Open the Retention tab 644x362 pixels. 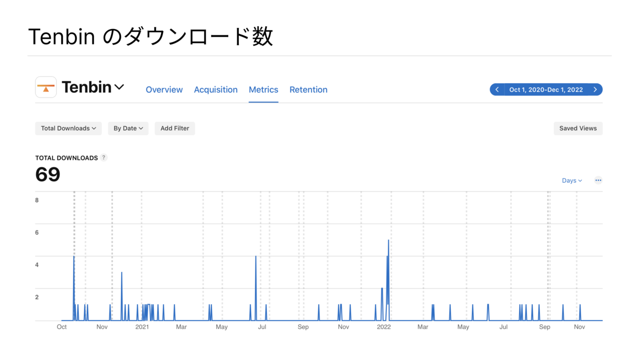pyautogui.click(x=309, y=90)
